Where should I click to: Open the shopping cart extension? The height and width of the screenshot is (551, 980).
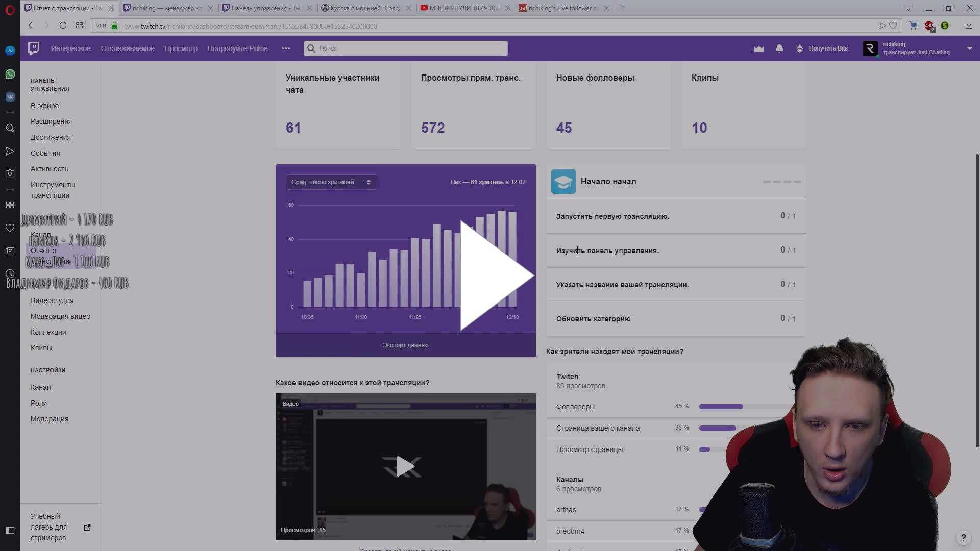[x=913, y=26]
